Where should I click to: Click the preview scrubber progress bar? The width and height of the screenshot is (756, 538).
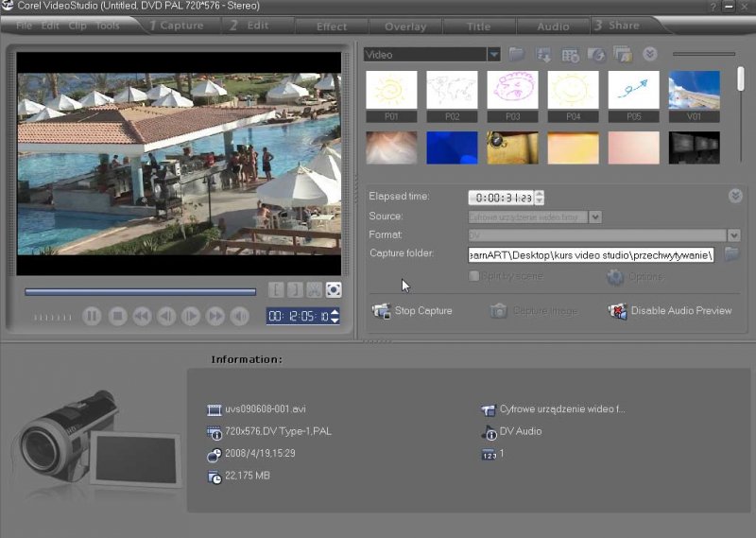[140, 291]
